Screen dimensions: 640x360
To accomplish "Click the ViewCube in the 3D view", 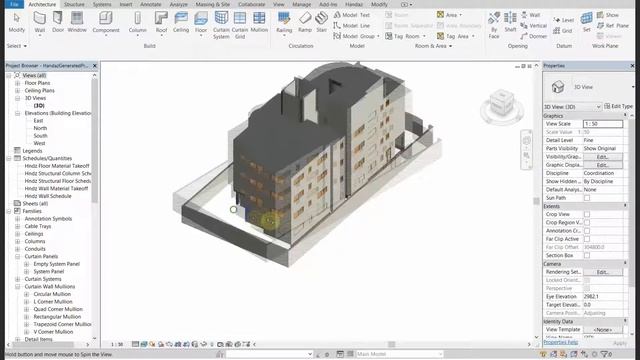I will pyautogui.click(x=502, y=103).
